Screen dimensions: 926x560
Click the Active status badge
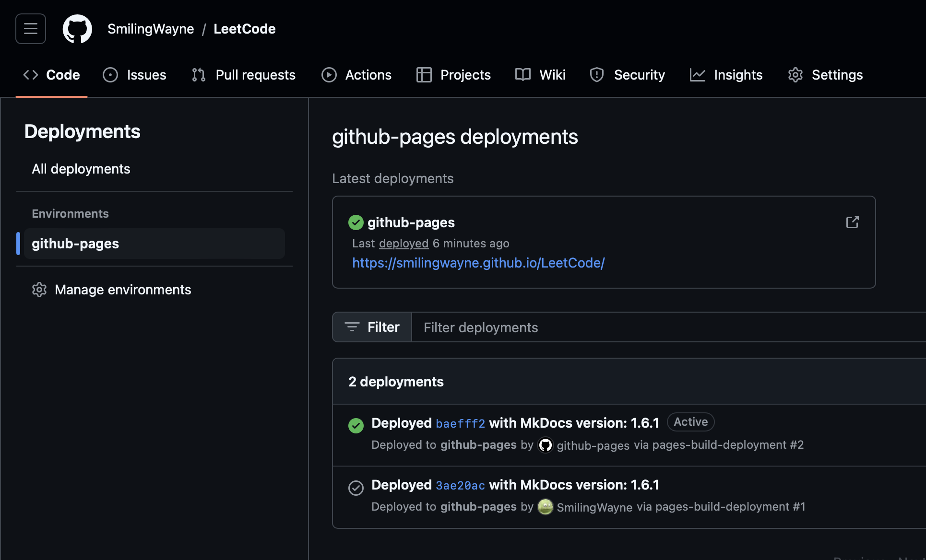(691, 422)
